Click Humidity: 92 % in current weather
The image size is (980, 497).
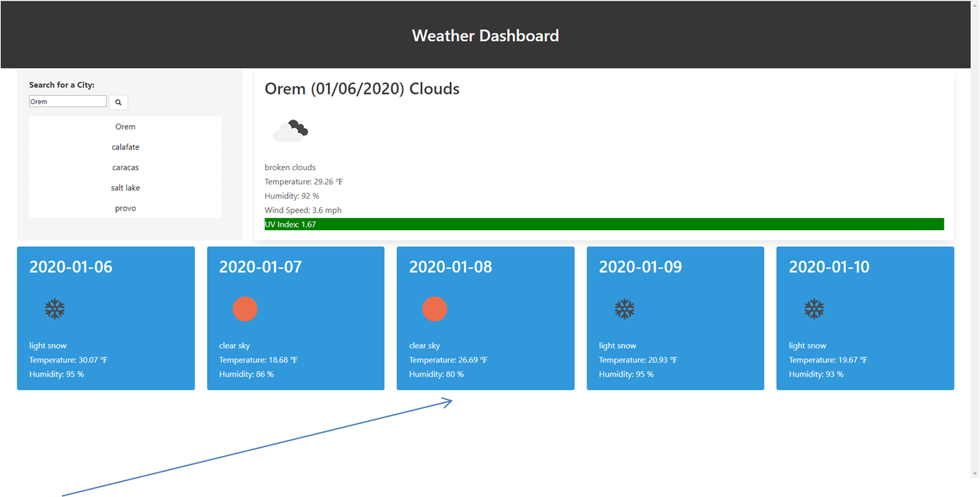click(x=292, y=196)
